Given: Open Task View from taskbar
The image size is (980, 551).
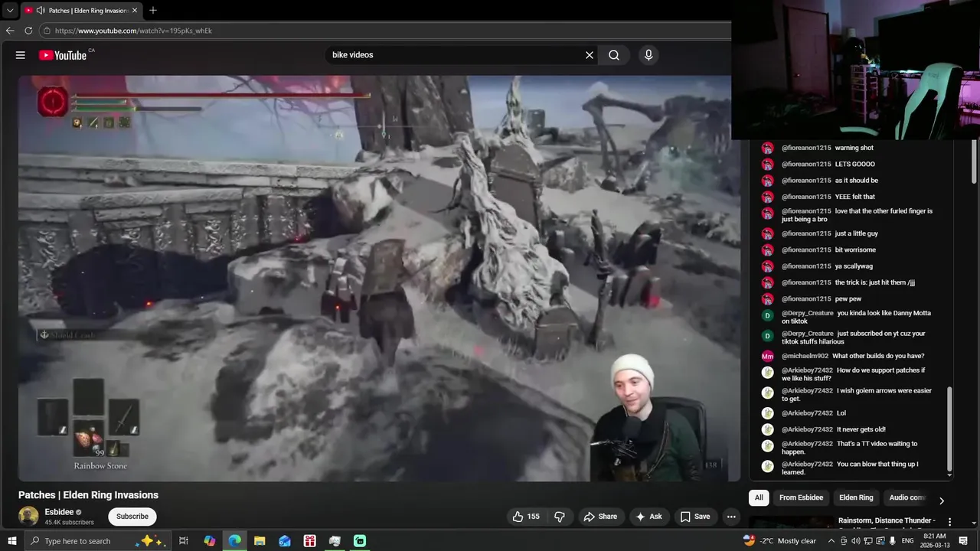Looking at the screenshot, I should [x=184, y=541].
